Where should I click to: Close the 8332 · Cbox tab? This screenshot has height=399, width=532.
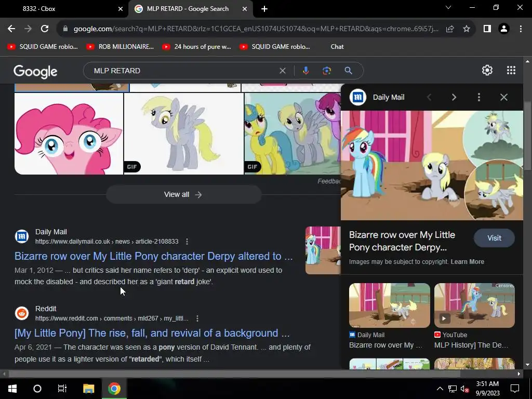[121, 9]
